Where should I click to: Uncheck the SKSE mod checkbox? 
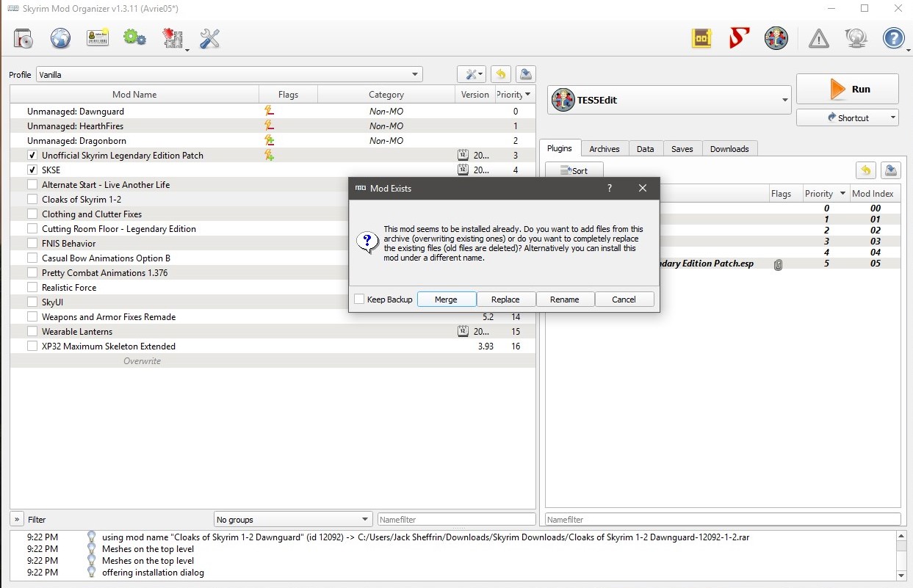point(32,170)
